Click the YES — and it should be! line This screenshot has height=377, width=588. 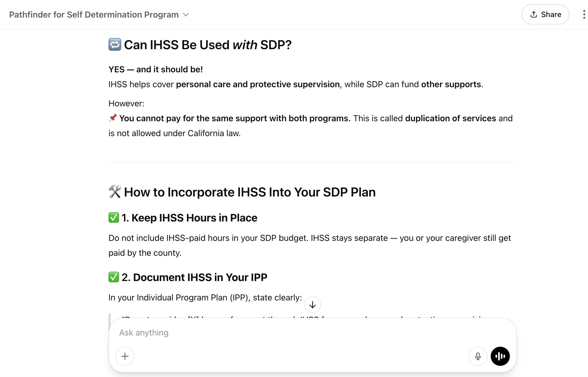point(156,69)
